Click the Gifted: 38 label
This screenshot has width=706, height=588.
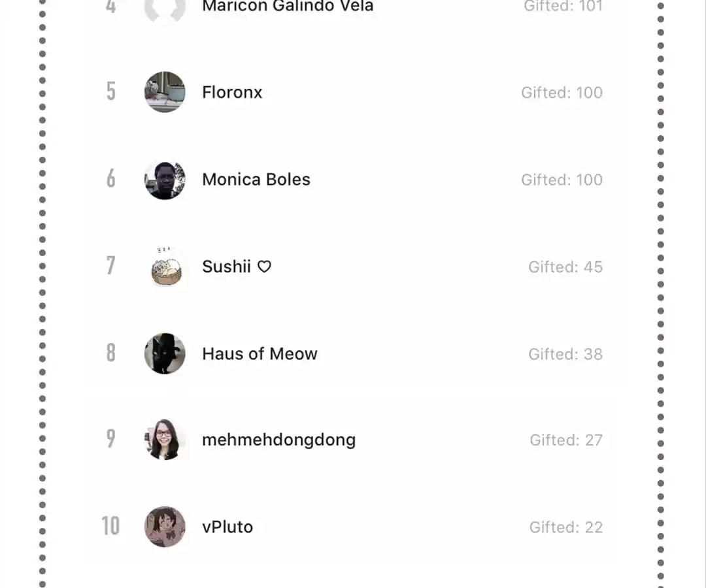(x=565, y=354)
